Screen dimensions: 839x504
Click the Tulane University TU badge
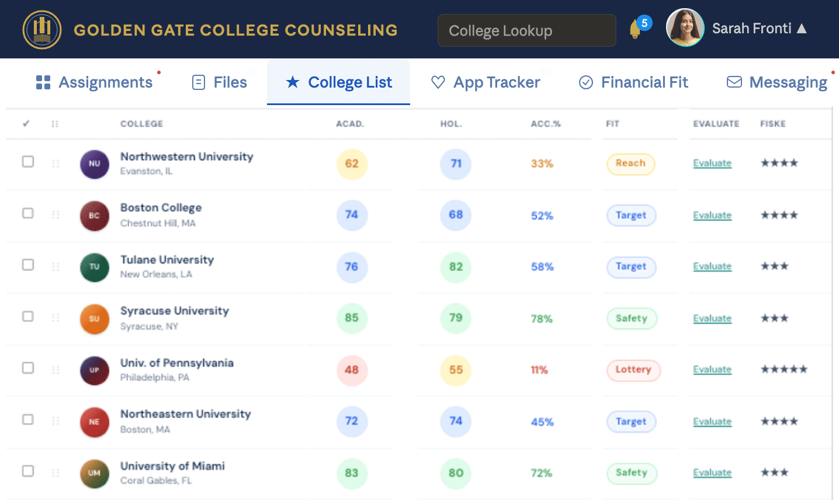(x=95, y=267)
